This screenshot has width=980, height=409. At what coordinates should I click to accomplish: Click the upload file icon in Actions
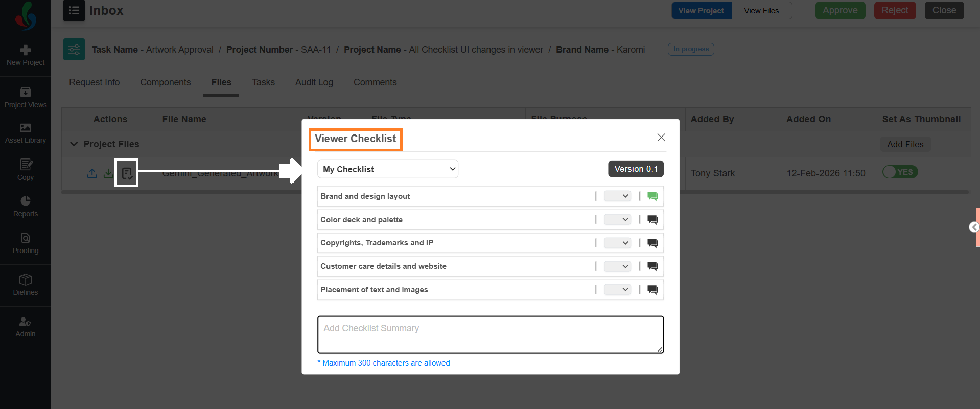[x=92, y=173]
